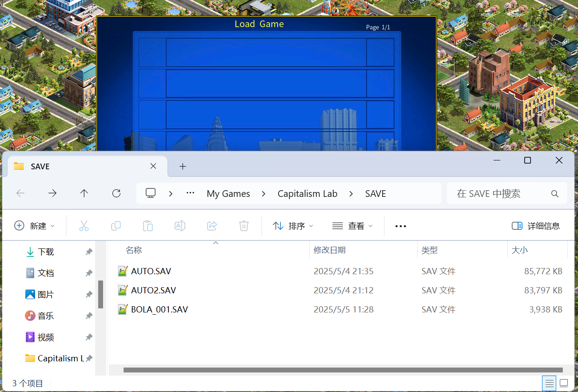Open 图片 in the sidebar
Screen dimensions: 578x392
(x=46, y=294)
